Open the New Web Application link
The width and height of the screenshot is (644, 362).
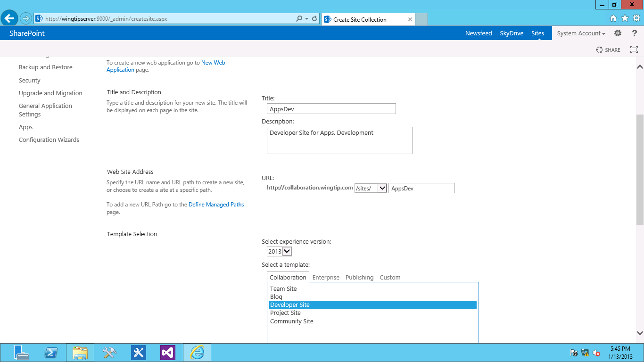point(213,63)
